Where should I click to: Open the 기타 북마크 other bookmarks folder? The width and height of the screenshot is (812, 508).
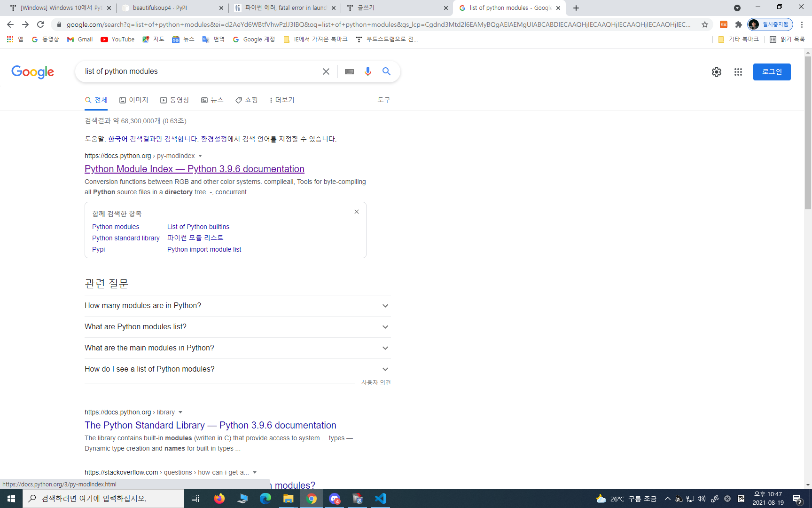tap(738, 40)
